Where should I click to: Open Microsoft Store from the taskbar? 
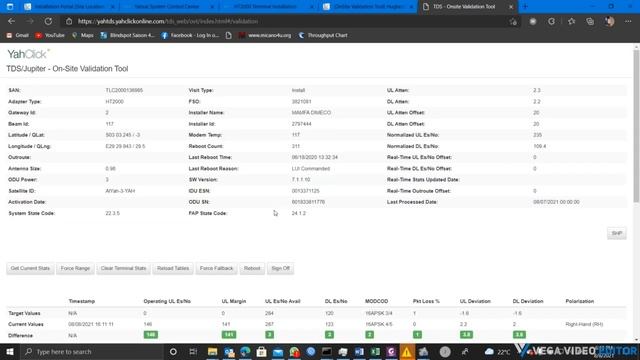pyautogui.click(x=261, y=352)
